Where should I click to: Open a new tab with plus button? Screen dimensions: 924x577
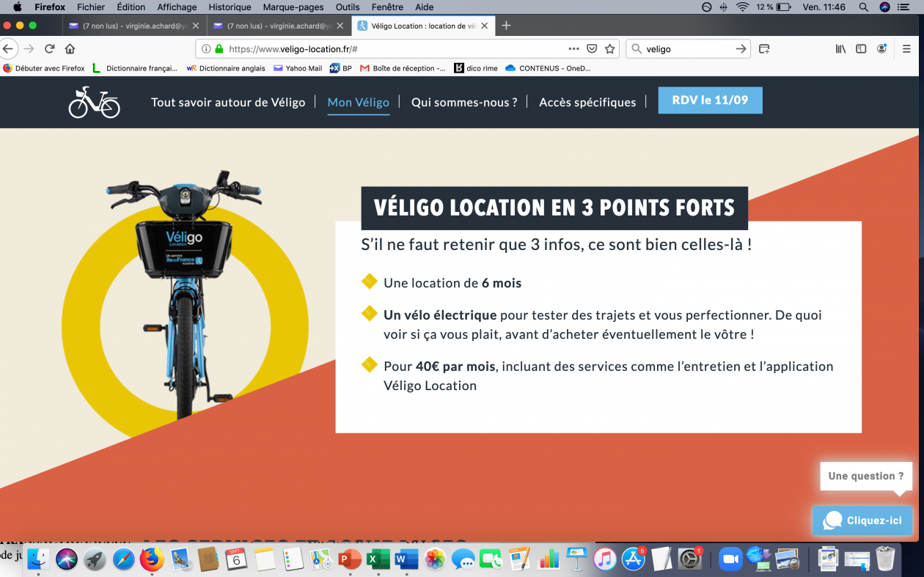(506, 26)
